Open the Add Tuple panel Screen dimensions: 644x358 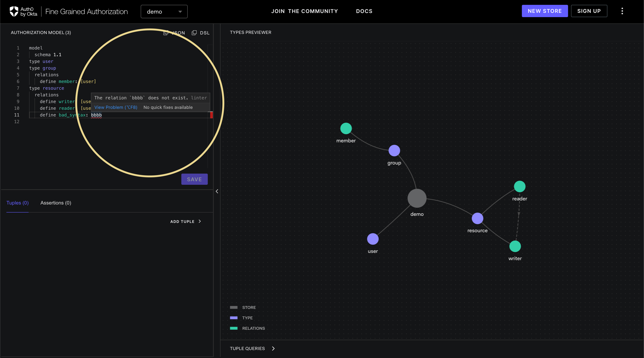tap(186, 221)
